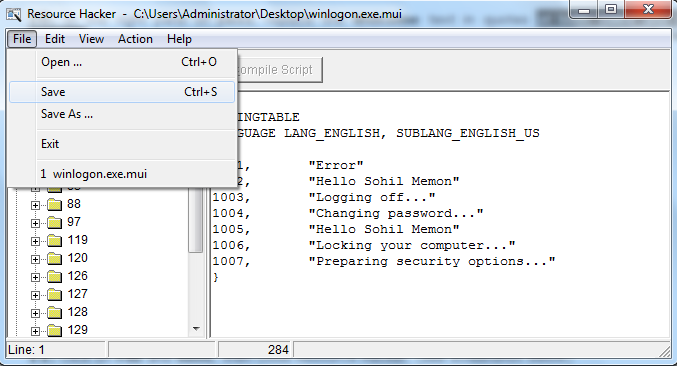Click the Compile Script button

coord(279,69)
